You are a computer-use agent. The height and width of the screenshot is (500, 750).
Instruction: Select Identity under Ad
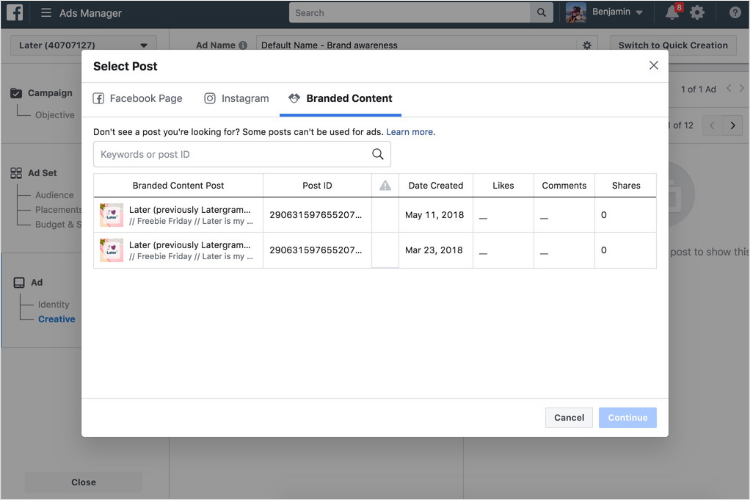pyautogui.click(x=54, y=304)
